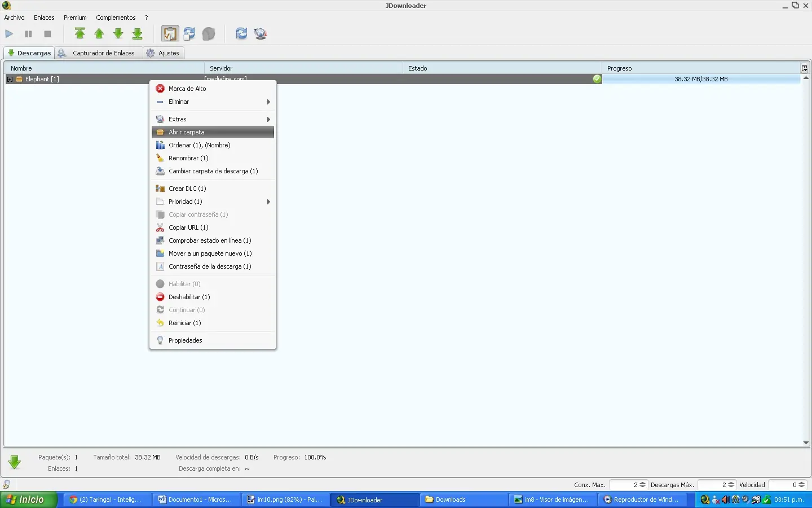Image resolution: width=812 pixels, height=508 pixels.
Task: Open the question mark help menu
Action: [146, 17]
